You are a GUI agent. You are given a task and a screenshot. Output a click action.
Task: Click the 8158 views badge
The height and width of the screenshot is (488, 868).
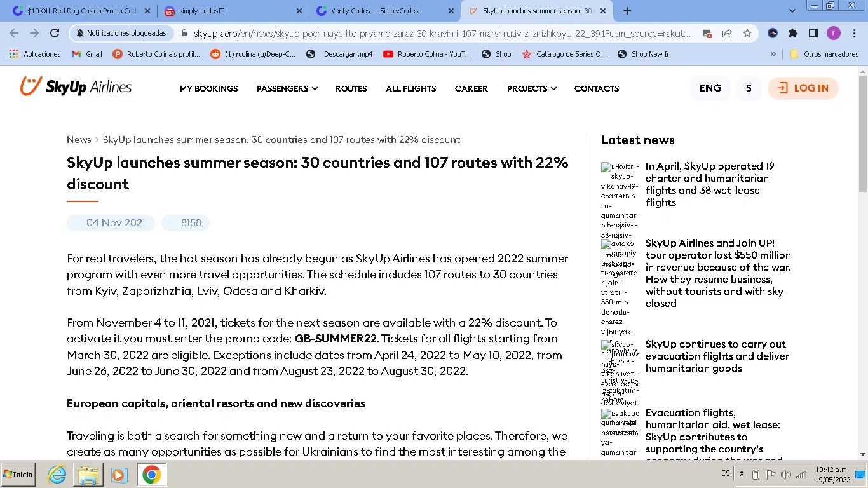(186, 223)
